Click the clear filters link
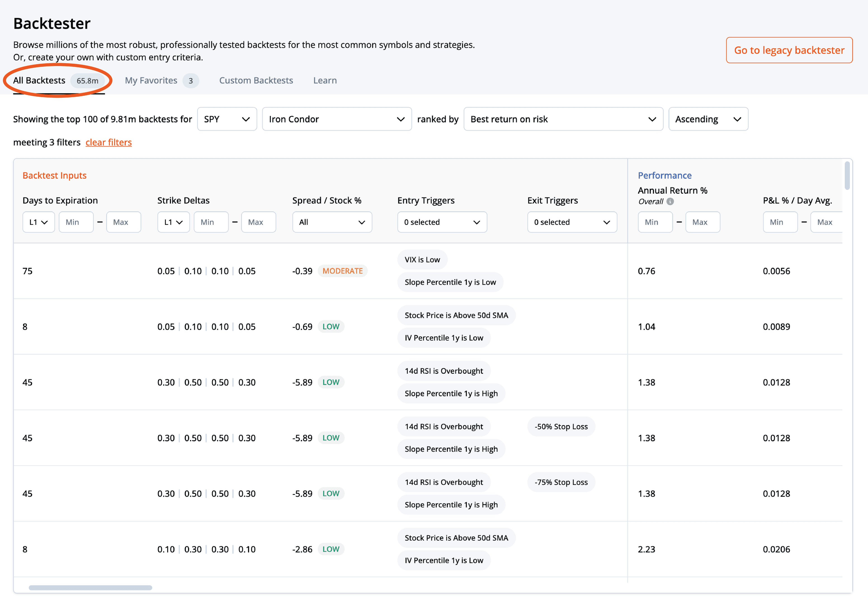The image size is (868, 608). coord(108,142)
